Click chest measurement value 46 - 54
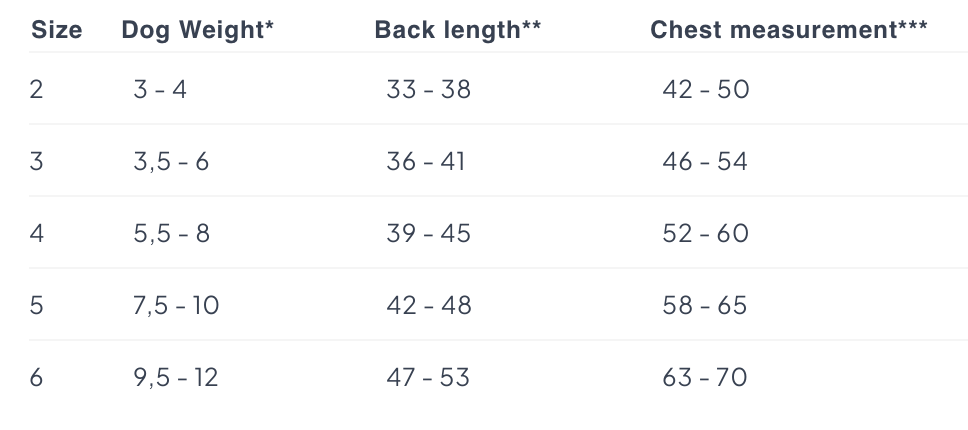Screen dimensions: 968x430 [x=705, y=162]
